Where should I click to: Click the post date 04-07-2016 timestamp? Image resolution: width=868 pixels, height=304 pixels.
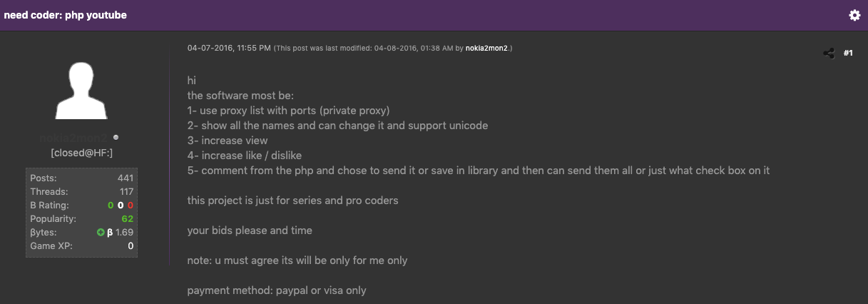pyautogui.click(x=229, y=49)
